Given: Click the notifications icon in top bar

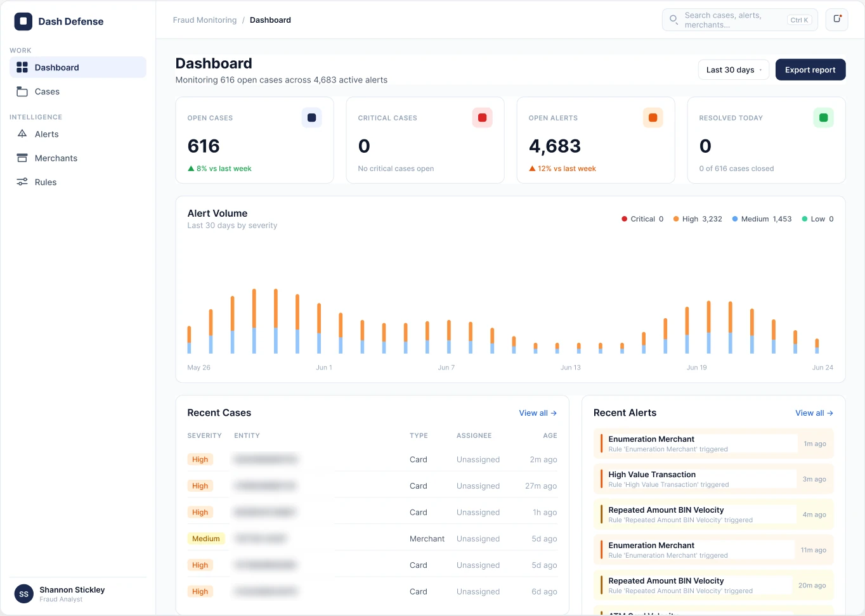Looking at the screenshot, I should [837, 20].
